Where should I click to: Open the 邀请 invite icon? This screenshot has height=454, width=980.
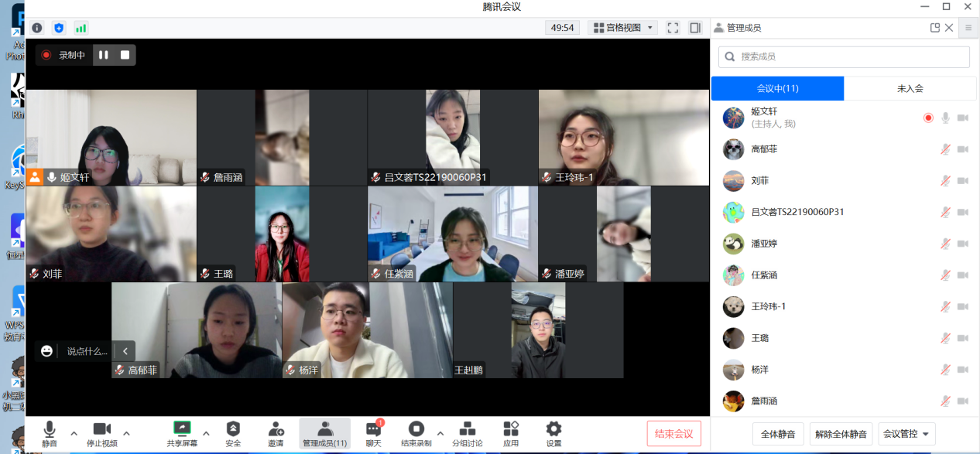pyautogui.click(x=276, y=431)
